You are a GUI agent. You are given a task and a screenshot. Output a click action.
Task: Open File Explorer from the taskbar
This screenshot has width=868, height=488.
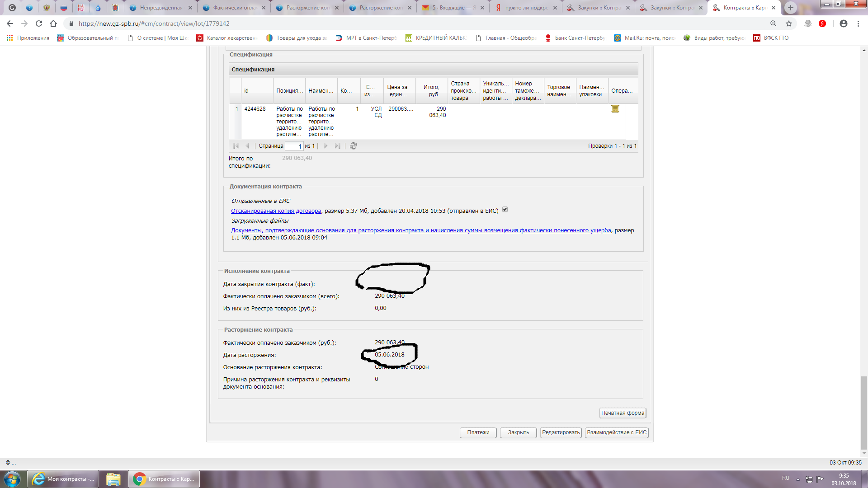[113, 479]
